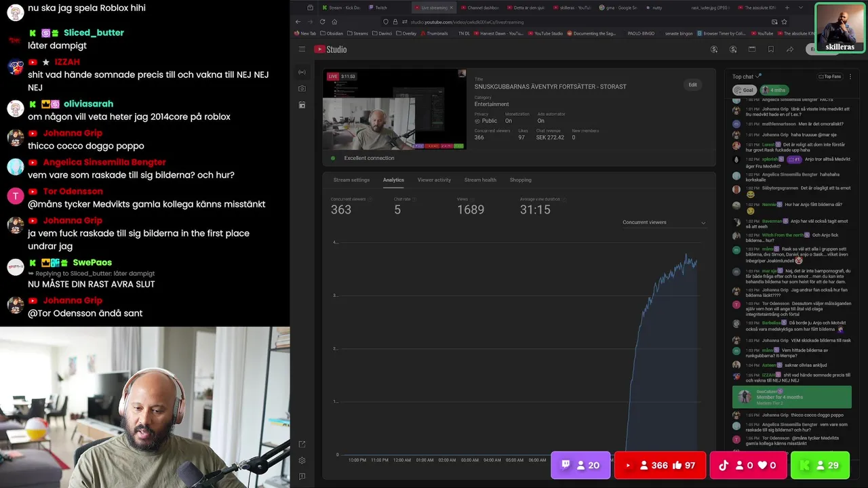Open the Shopping tab

[521, 180]
